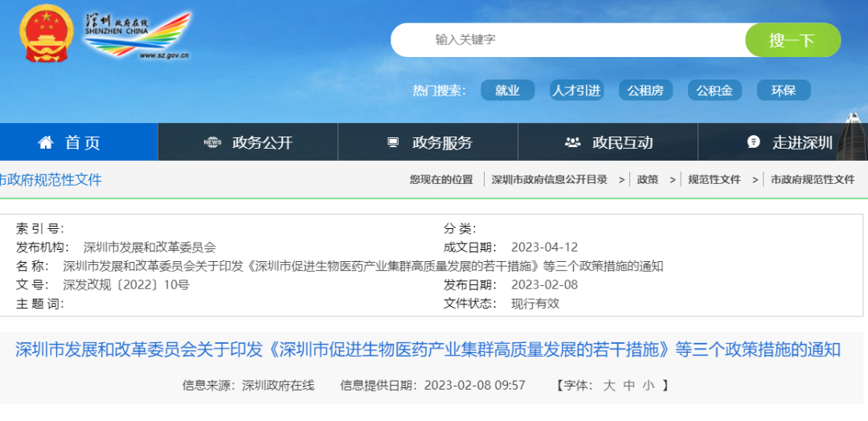Screen dimensions: 868x421
Task: Select the 就业 hot search tag
Action: coord(507,91)
